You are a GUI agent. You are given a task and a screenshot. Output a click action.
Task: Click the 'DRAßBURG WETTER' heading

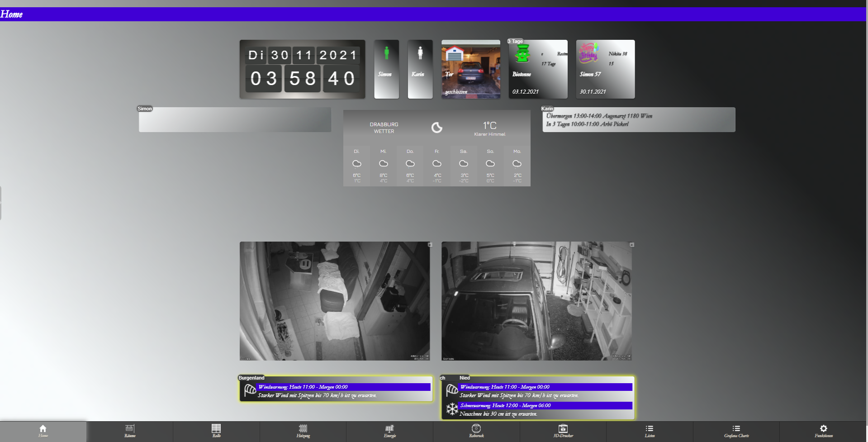384,128
